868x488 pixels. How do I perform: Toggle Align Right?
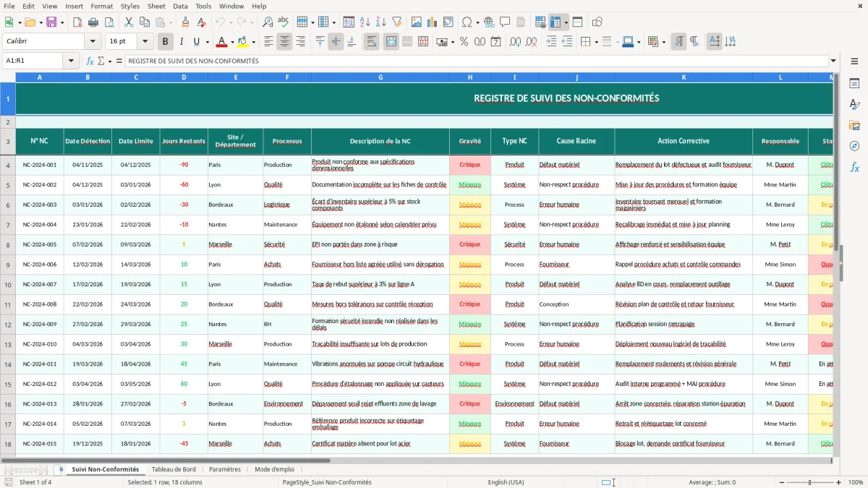point(300,42)
